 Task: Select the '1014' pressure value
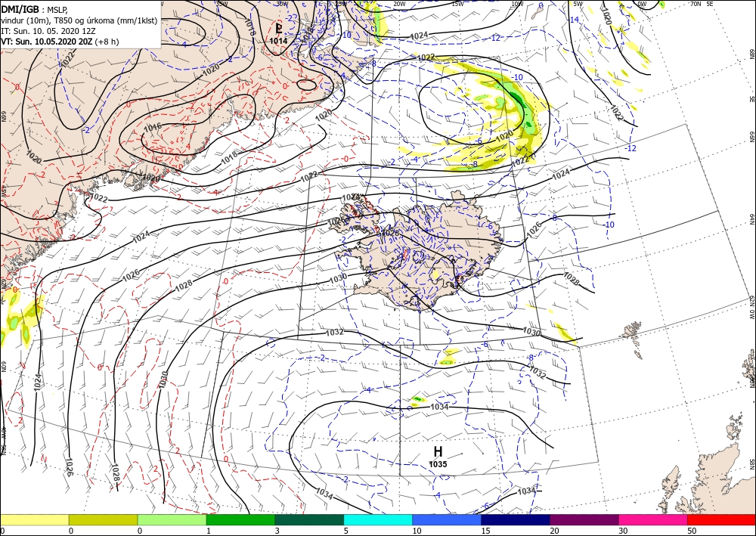tap(278, 41)
